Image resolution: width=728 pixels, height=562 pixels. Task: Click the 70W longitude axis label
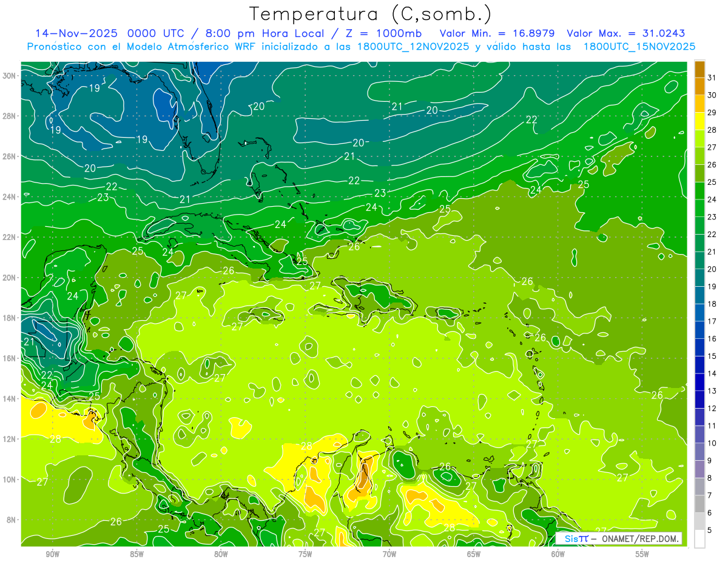coord(389,554)
